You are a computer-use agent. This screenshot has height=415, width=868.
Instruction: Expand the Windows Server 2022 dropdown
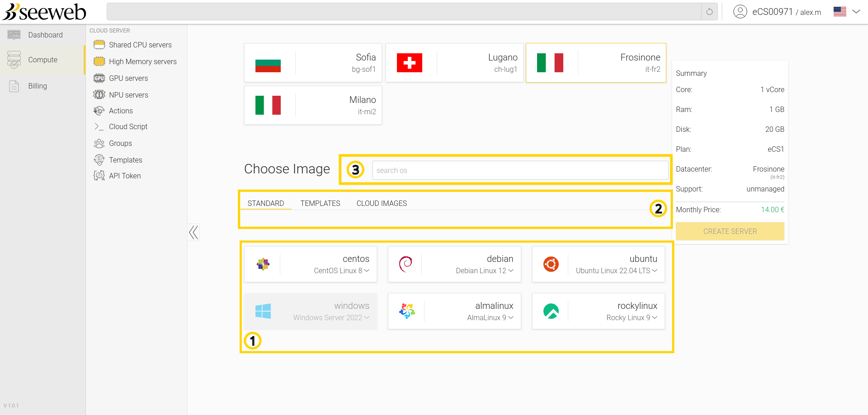point(367,318)
